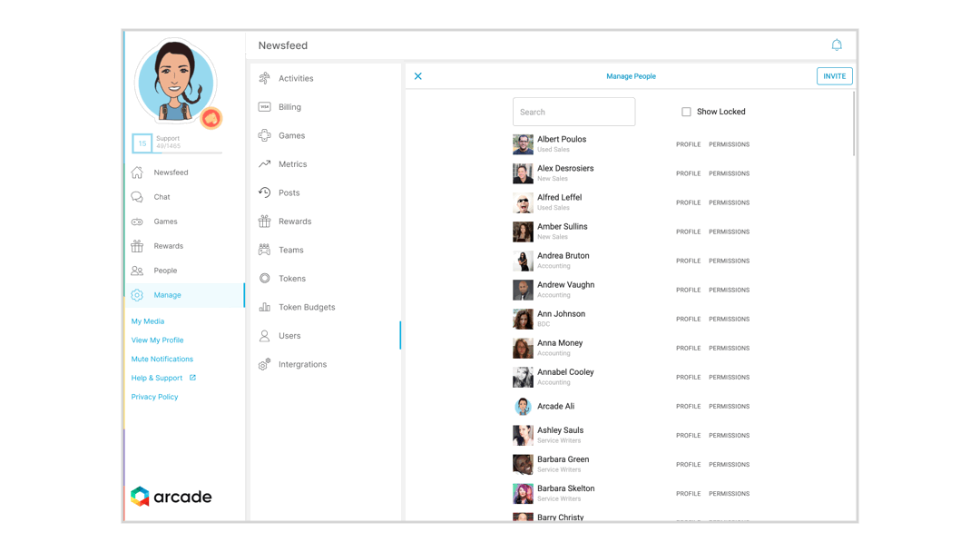Close the Manage People panel

point(418,76)
